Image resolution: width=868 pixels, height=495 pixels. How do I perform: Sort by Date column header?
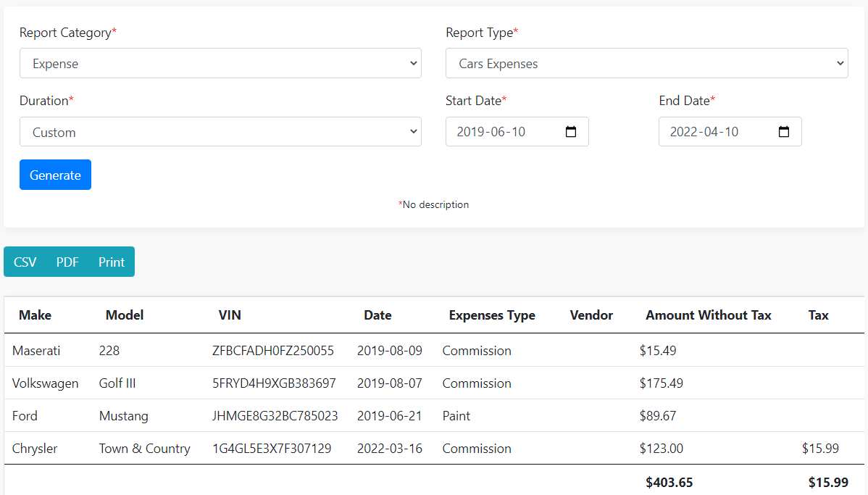click(x=377, y=315)
